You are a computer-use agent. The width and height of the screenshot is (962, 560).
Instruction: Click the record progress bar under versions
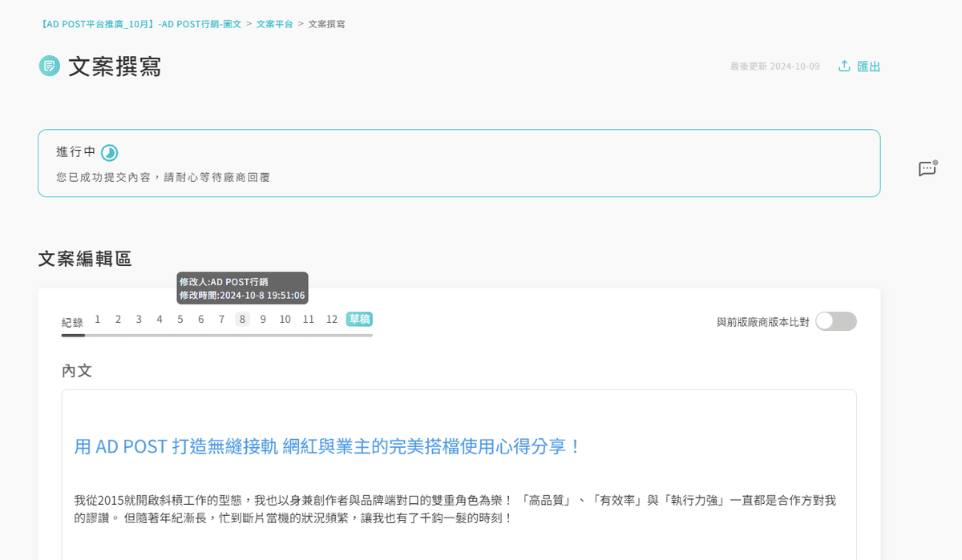(217, 335)
